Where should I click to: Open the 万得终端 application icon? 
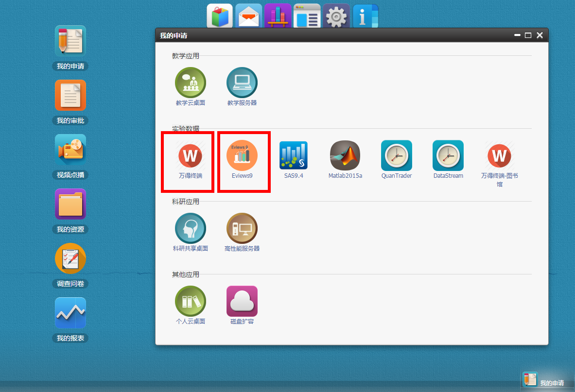point(190,156)
